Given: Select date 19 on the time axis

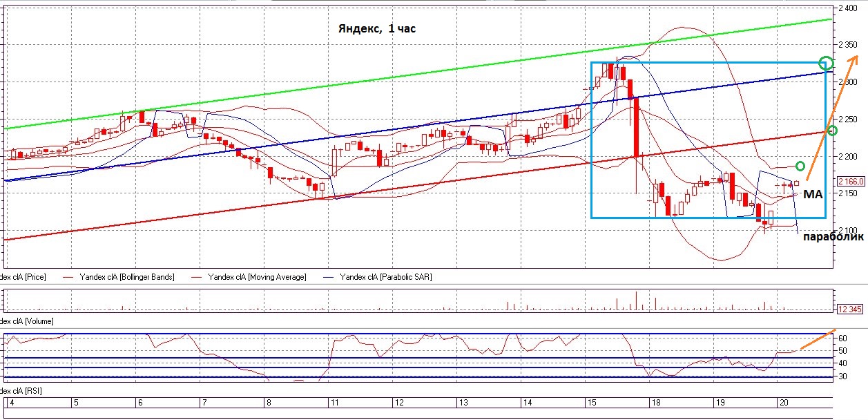Looking at the screenshot, I should (x=720, y=403).
